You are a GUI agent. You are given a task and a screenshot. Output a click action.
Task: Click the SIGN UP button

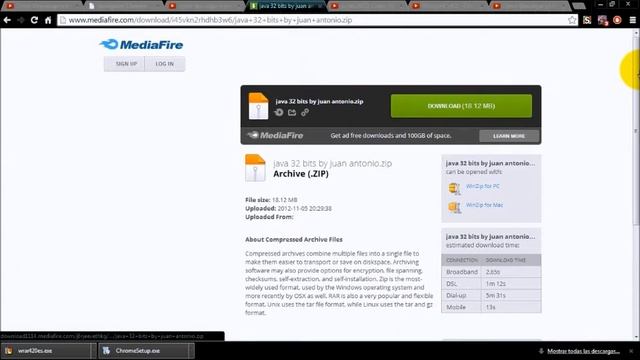(x=124, y=64)
